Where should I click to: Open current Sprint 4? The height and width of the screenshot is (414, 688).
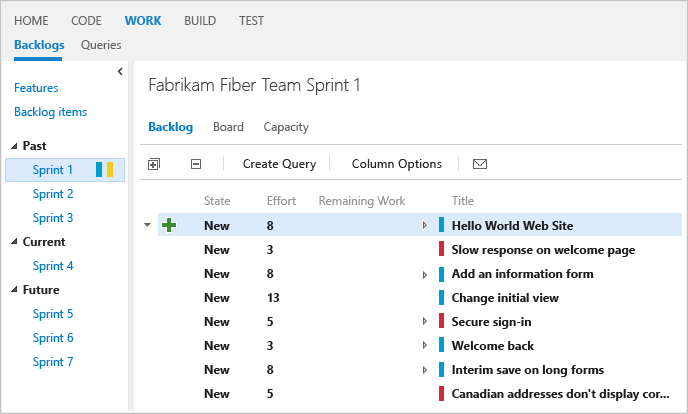53,266
